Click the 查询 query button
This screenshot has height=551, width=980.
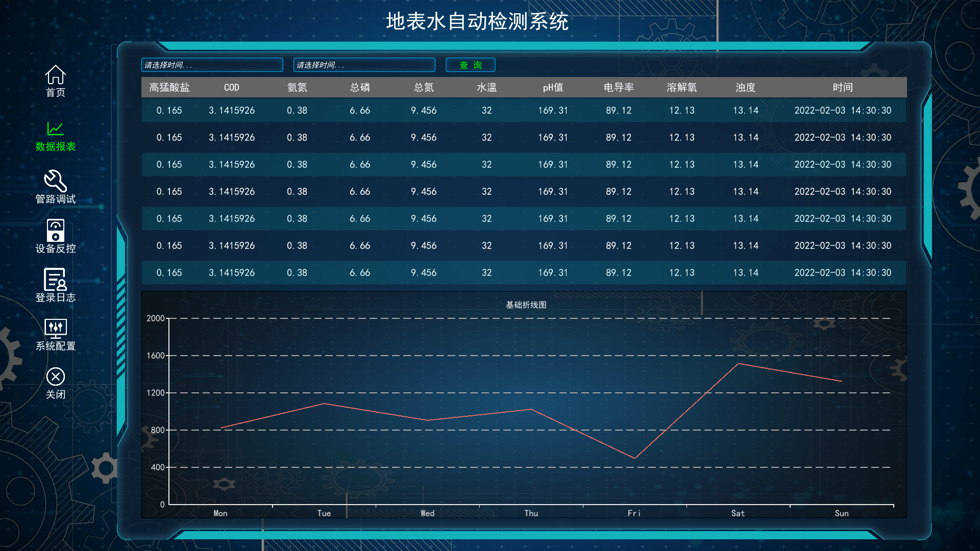pos(471,65)
